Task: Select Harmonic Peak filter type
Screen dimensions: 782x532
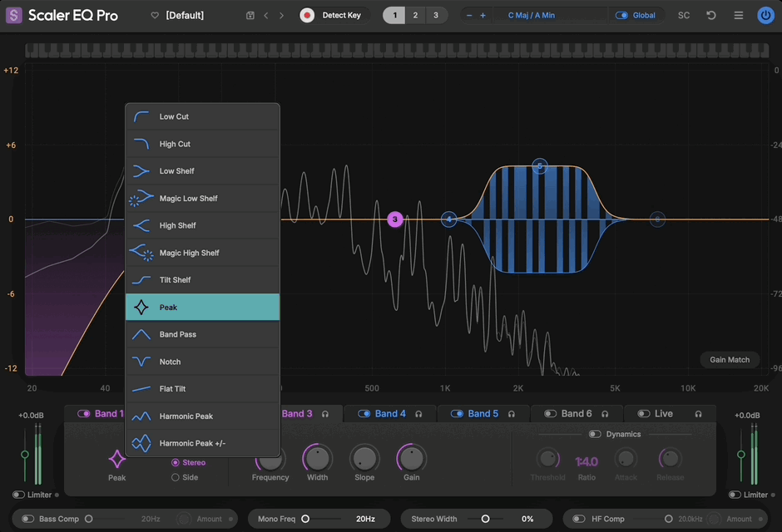Action: click(x=202, y=416)
